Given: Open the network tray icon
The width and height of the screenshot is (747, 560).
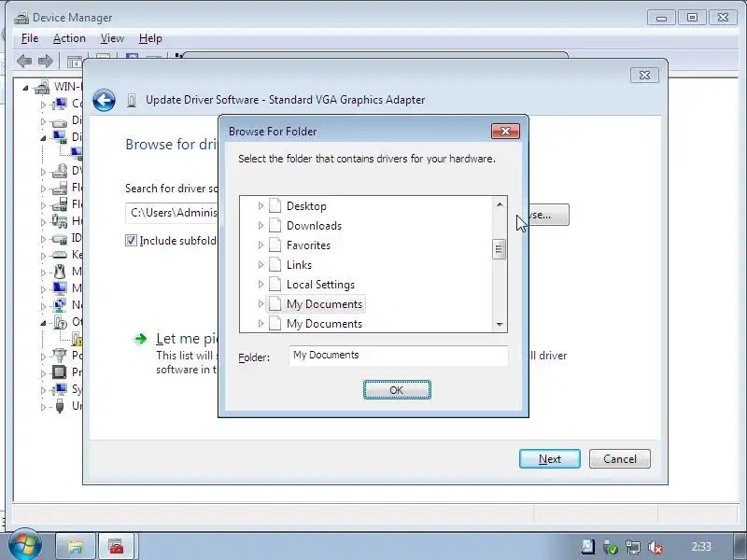Looking at the screenshot, I should click(633, 548).
